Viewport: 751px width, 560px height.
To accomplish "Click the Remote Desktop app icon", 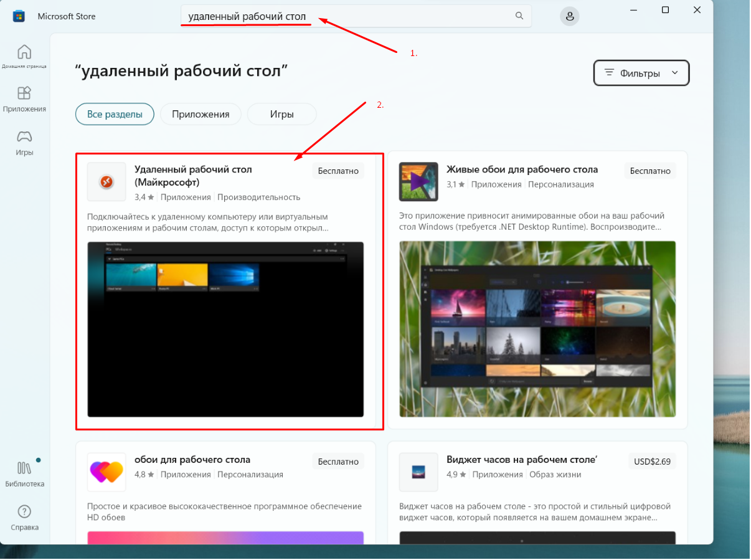I will [x=106, y=182].
